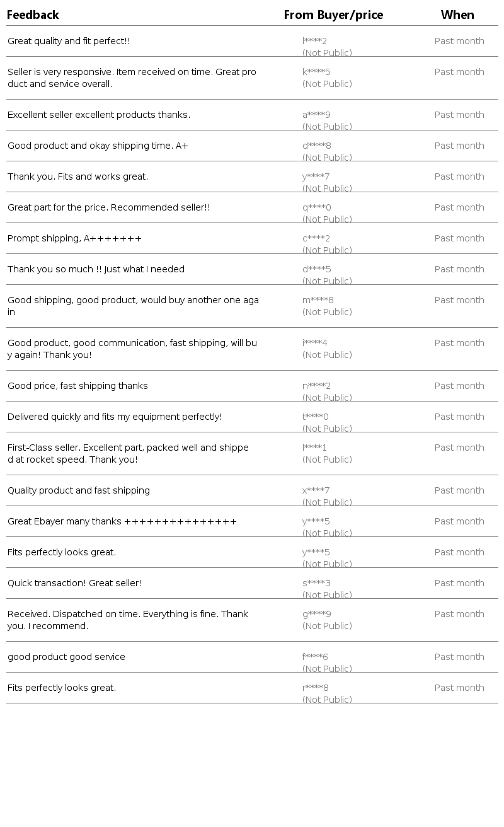Click 'Good price, fast shipping thanks' comment
This screenshot has height=827, width=504.
(x=77, y=386)
